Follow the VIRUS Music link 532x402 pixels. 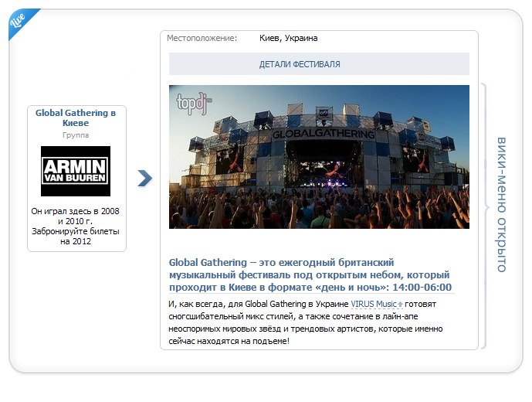point(373,304)
